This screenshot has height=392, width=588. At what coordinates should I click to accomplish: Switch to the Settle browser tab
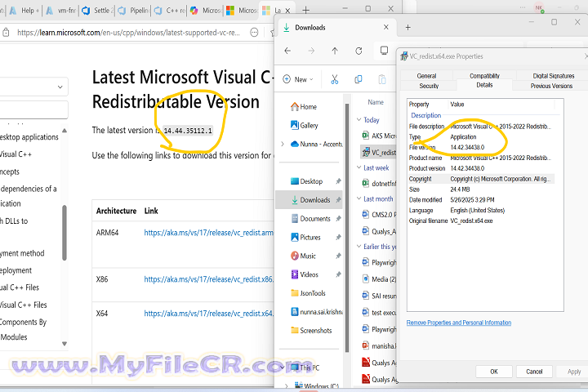pos(97,11)
